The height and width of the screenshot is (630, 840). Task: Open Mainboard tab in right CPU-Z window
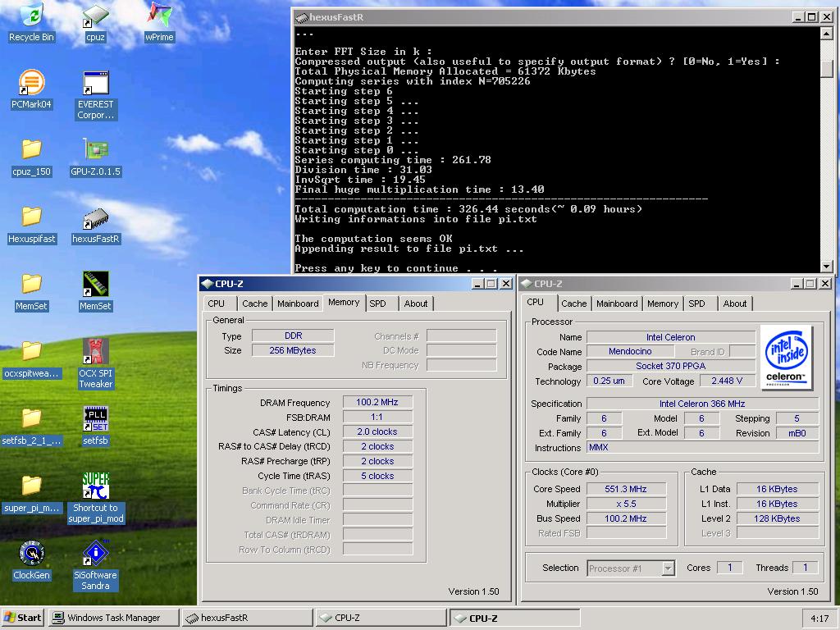[617, 304]
